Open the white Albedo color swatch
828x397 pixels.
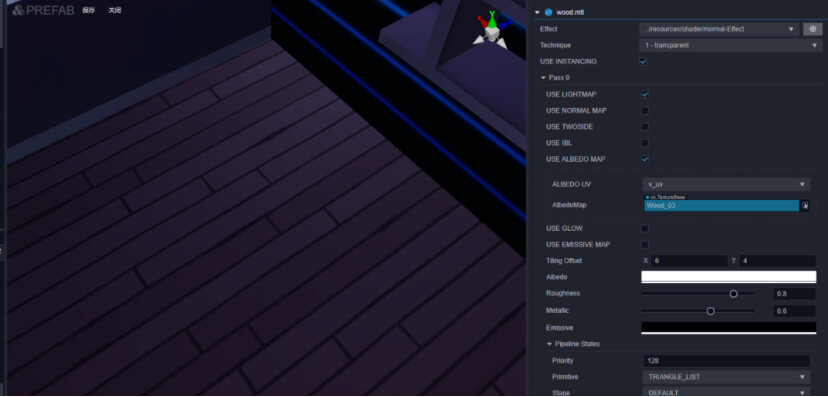[729, 277]
